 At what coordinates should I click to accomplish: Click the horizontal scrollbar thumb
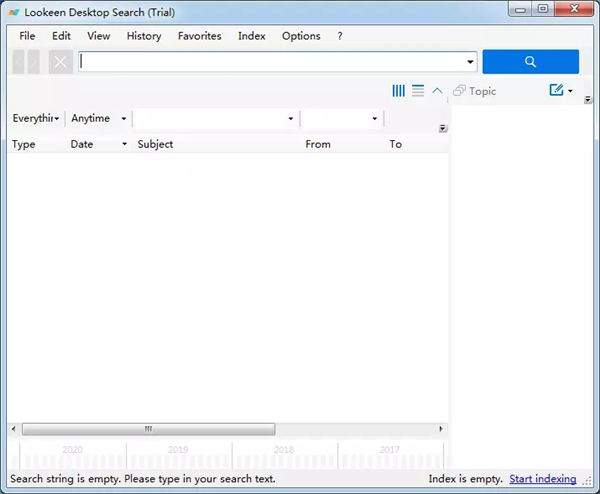[x=148, y=429]
